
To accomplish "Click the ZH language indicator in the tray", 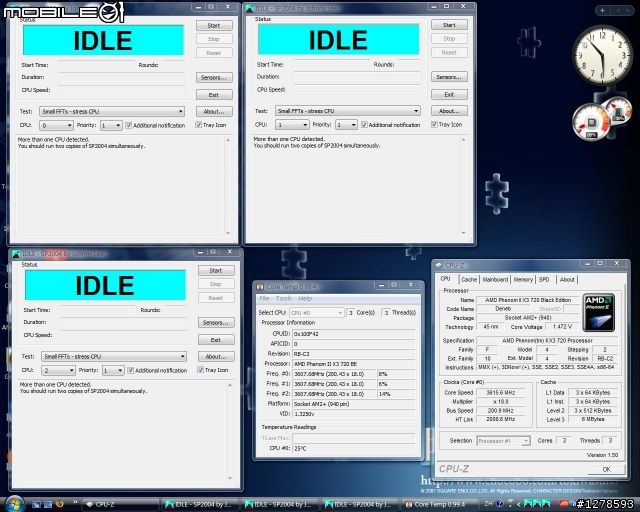I will tap(489, 504).
